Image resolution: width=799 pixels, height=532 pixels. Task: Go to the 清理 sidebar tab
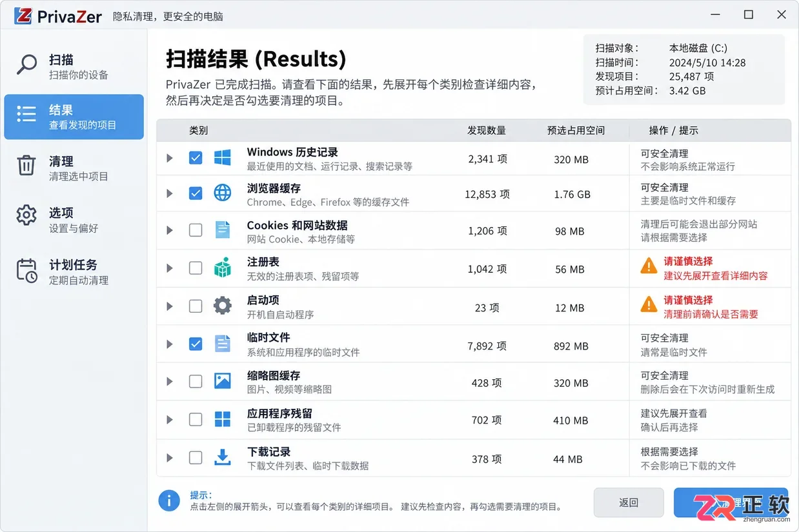[x=74, y=168]
